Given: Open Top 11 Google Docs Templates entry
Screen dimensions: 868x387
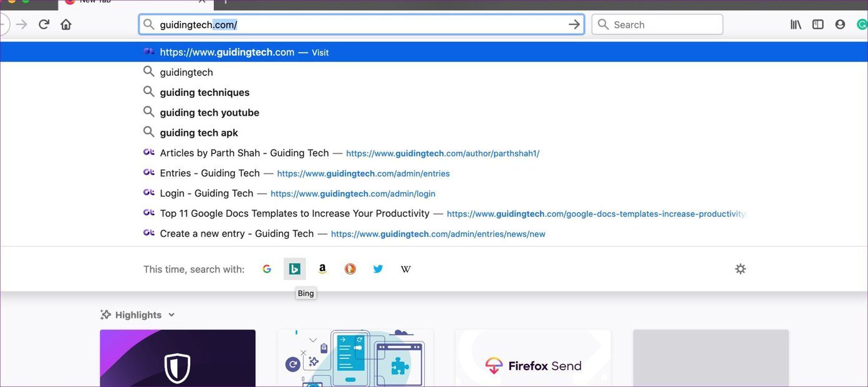Looking at the screenshot, I should pos(434,214).
